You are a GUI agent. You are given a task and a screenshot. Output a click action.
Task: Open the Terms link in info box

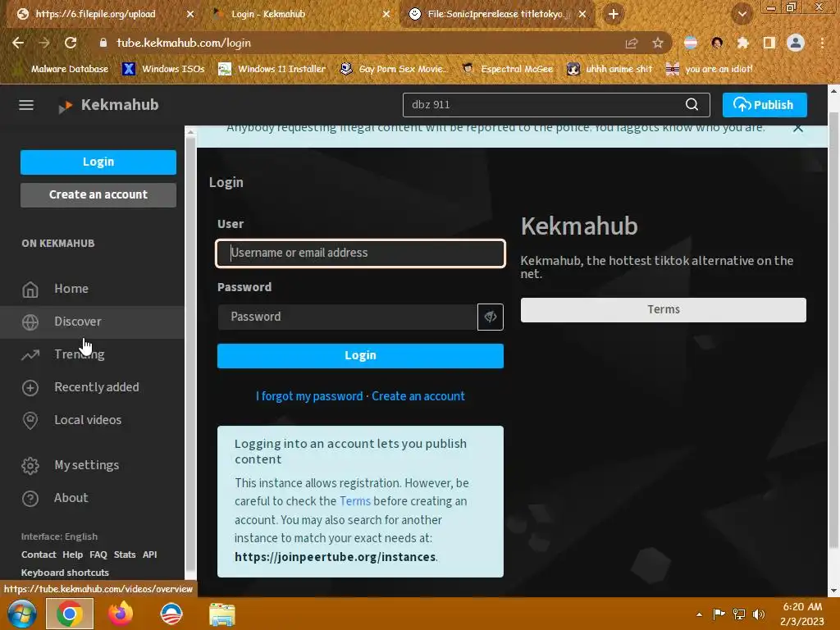(x=354, y=501)
